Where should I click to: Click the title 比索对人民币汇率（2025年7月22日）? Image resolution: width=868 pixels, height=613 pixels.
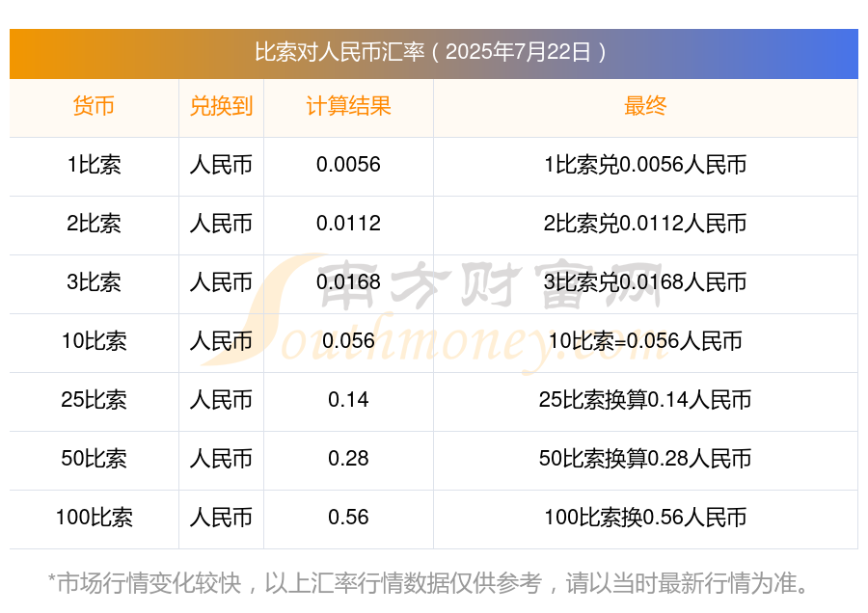[x=433, y=53]
